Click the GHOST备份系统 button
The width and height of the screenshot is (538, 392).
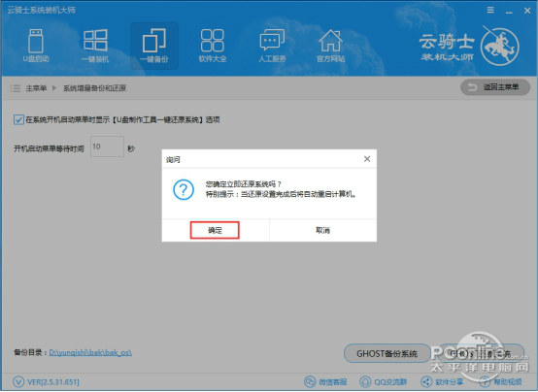(387, 353)
